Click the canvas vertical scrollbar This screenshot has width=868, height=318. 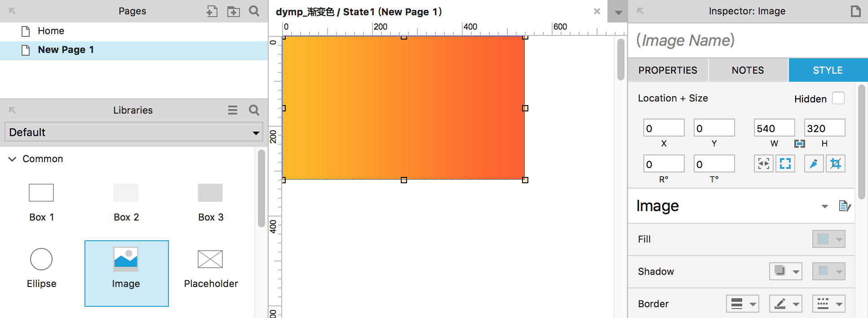[621, 59]
